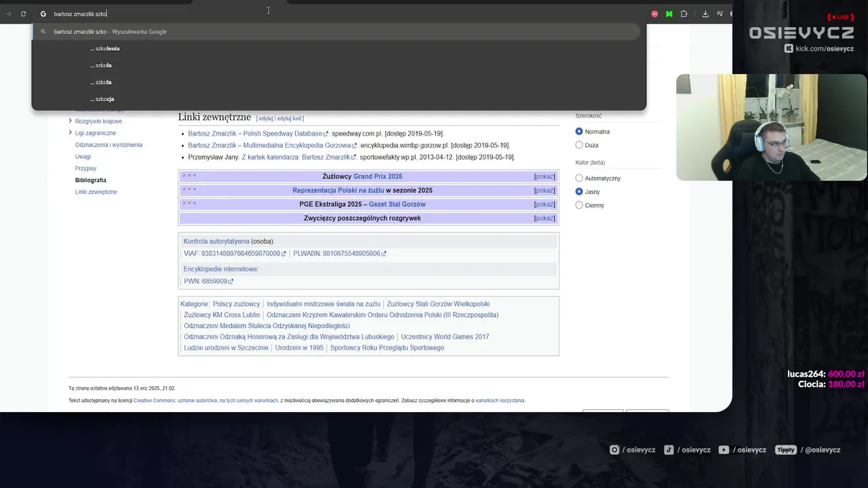Go to Linki zewnętrzne in contents sidebar

[x=96, y=192]
